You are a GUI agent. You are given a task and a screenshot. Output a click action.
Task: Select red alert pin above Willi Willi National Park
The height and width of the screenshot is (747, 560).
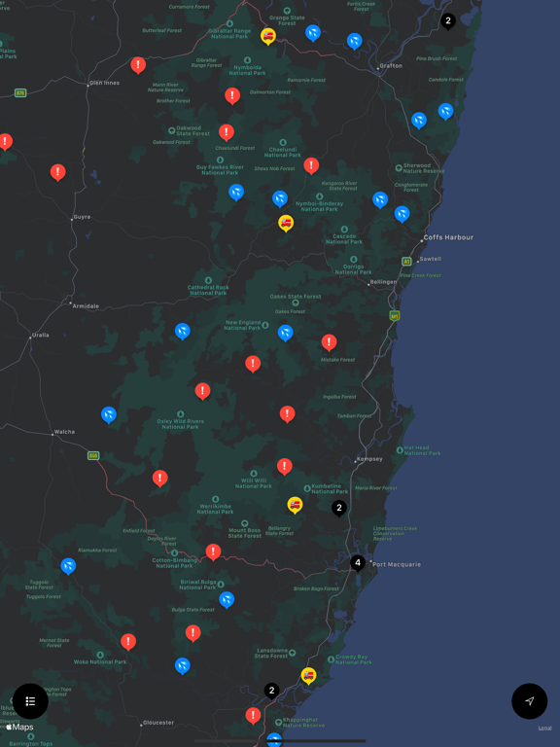tap(284, 467)
